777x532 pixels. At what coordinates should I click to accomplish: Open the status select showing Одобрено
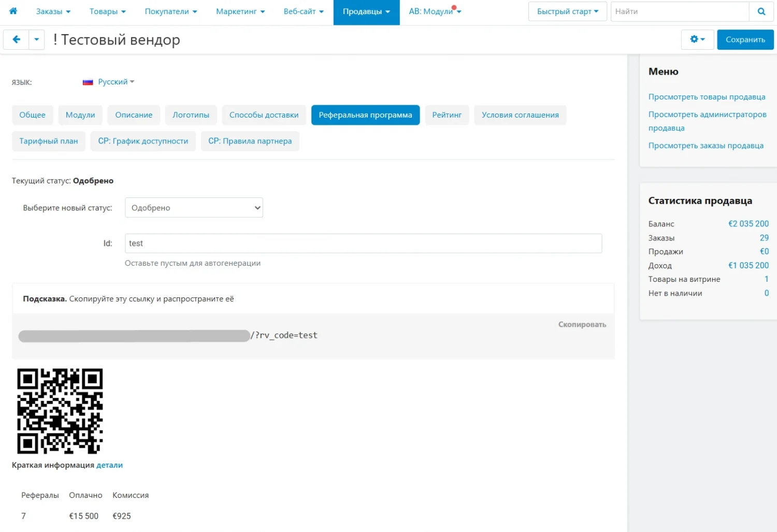coord(194,208)
